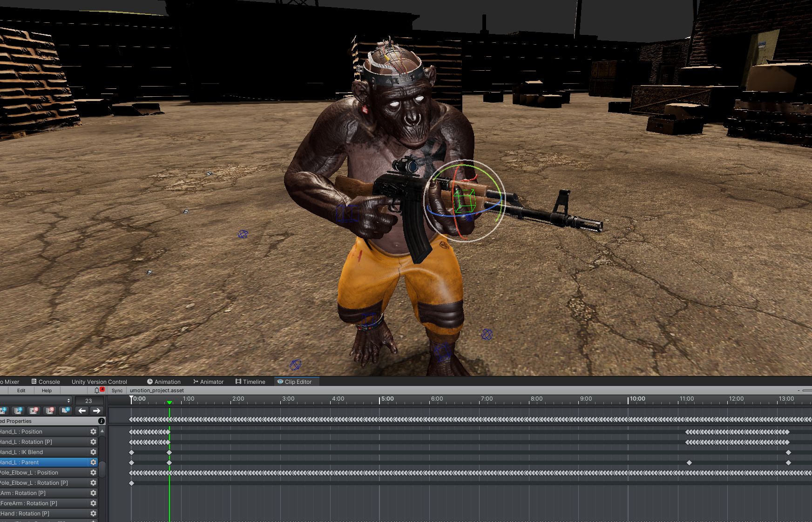Select the Hand_L Parent keyframe near 11:00
The height and width of the screenshot is (522, 812).
coord(689,462)
